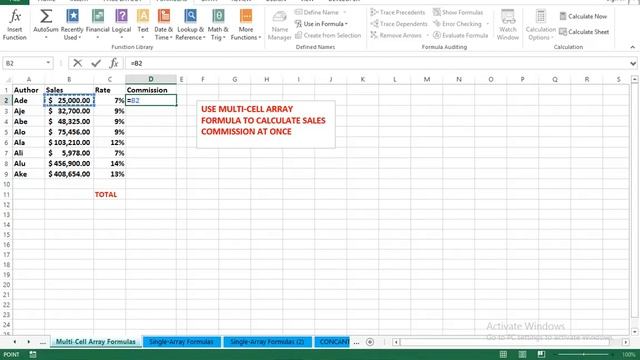
Task: Confirm the formula with the checkmark
Action: pyautogui.click(x=96, y=63)
